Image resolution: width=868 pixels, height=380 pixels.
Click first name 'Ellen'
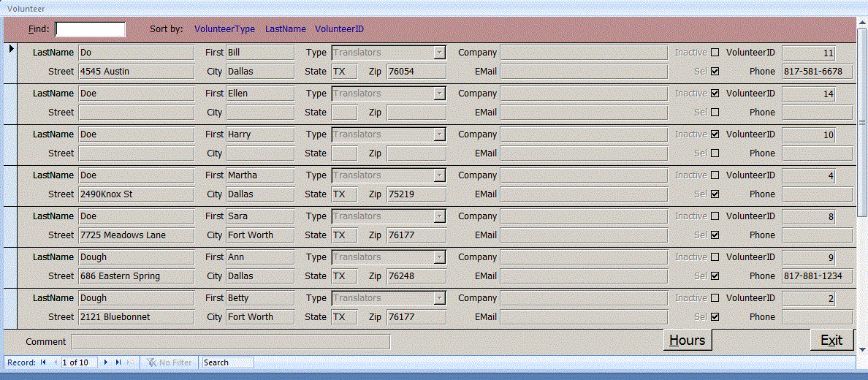[260, 94]
